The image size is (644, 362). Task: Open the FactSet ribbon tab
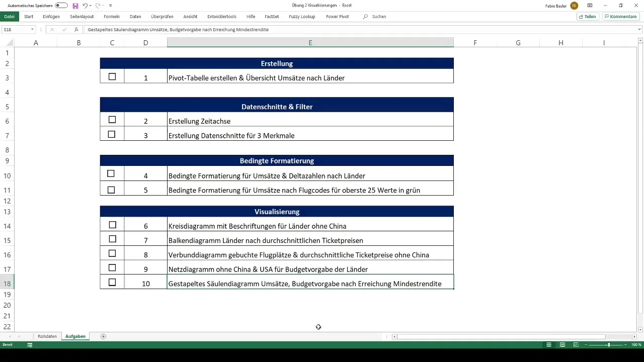click(272, 17)
